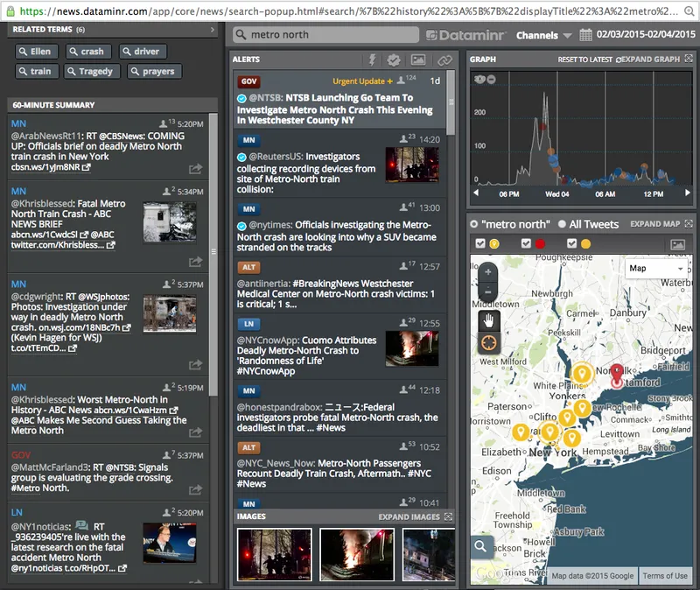Image resolution: width=700 pixels, height=590 pixels.
Task: Share the MattMcFarland3 NTSB signals tweet
Action: tap(195, 490)
